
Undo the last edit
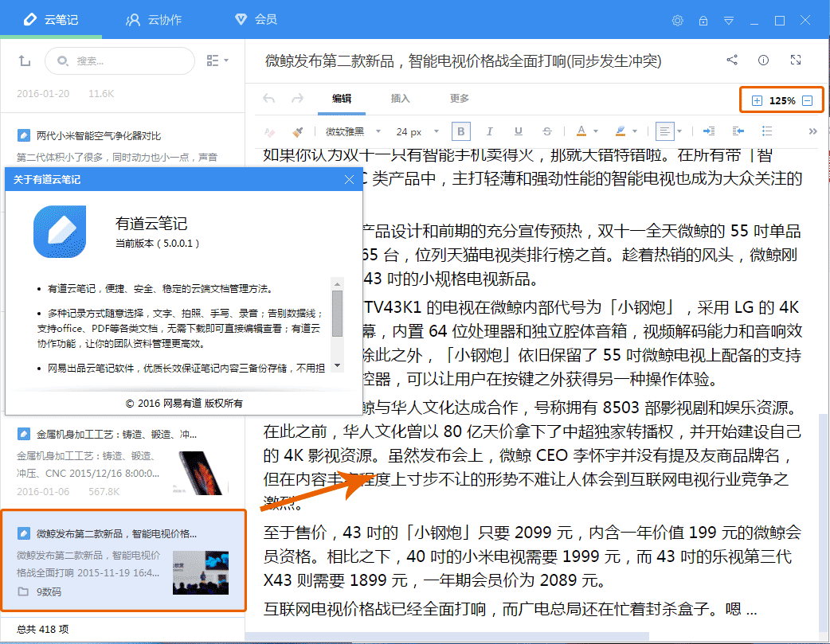pos(269,99)
